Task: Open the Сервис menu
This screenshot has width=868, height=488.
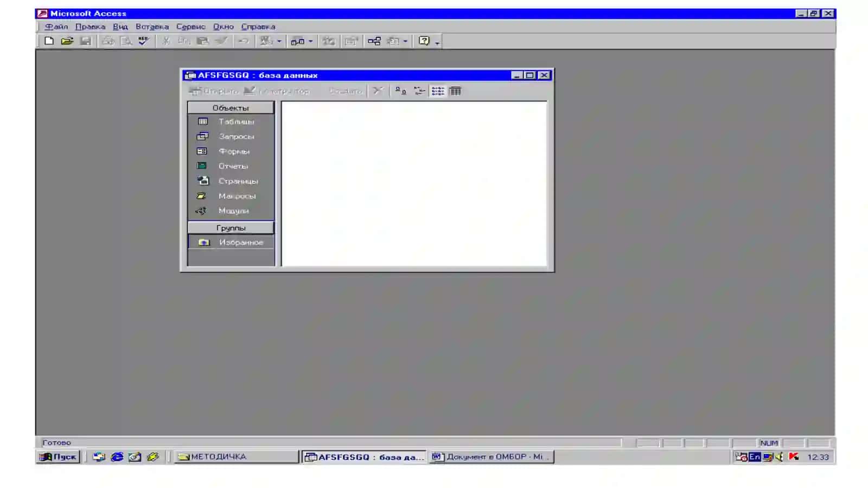Action: pos(191,27)
